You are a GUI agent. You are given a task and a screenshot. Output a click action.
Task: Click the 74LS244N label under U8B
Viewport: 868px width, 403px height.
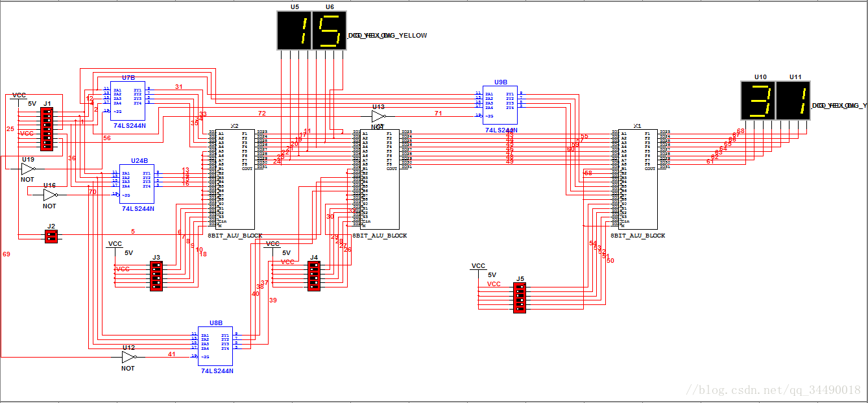[217, 371]
